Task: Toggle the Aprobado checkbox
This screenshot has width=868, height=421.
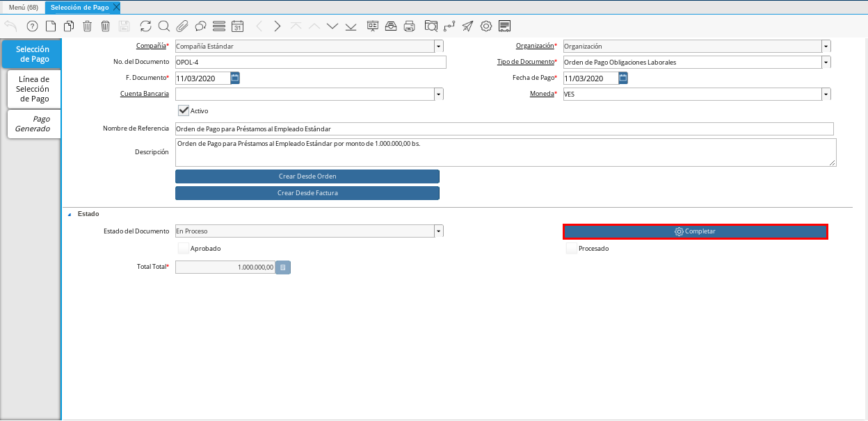Action: coord(184,248)
